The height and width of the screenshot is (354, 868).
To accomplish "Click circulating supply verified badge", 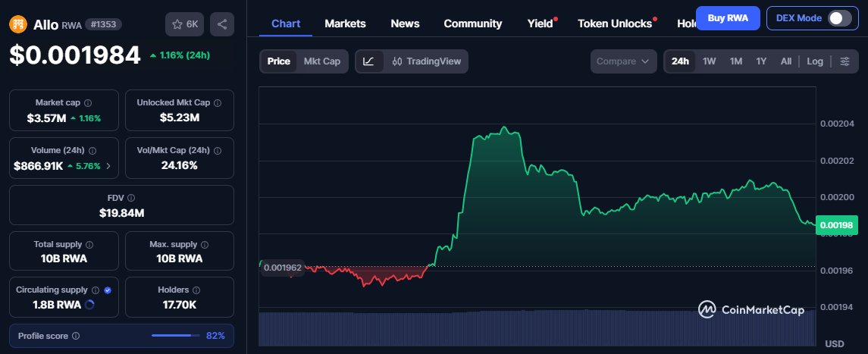I will 108,290.
